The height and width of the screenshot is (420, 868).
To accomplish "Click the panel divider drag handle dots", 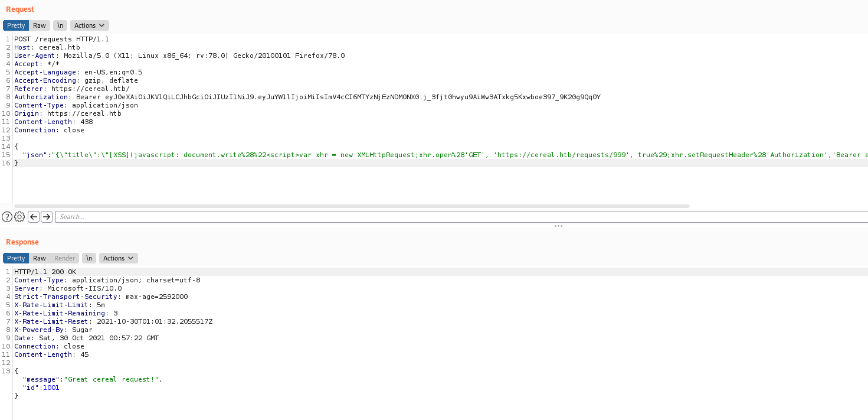I will pos(558,226).
